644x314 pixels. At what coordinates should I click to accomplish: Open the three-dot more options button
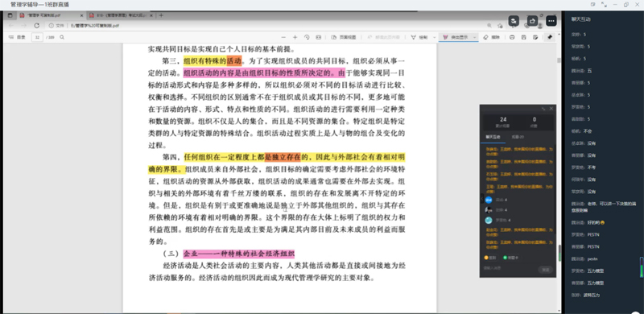point(551,21)
